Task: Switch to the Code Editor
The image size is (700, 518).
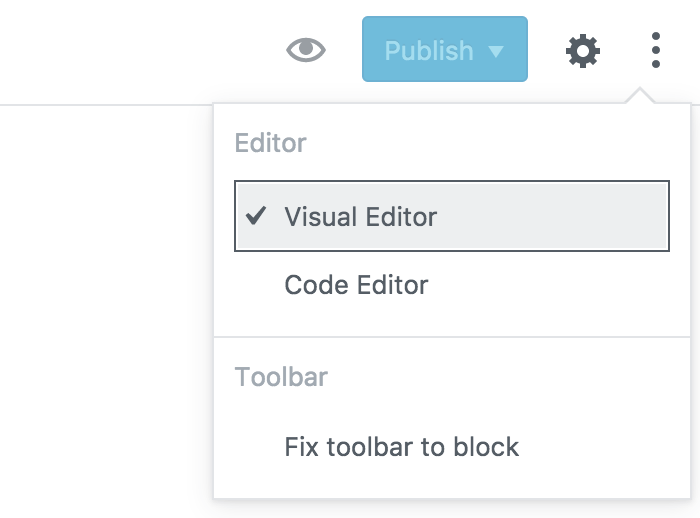Action: (x=356, y=285)
